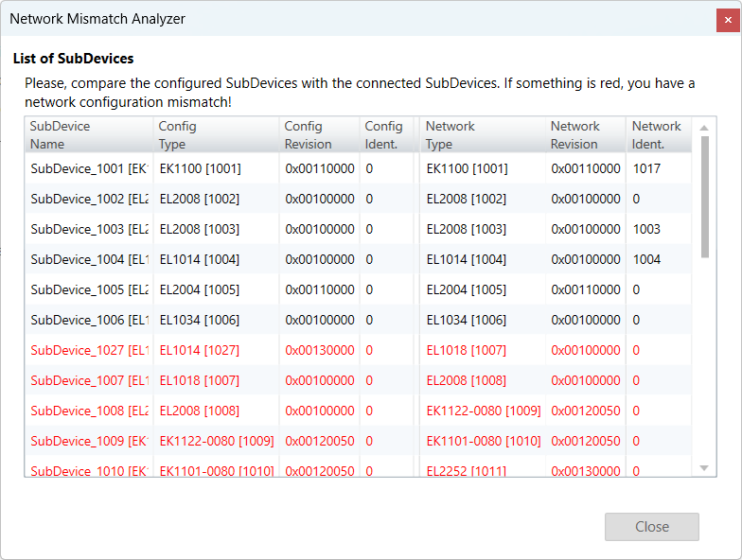This screenshot has width=742, height=560.
Task: Click the SubDevice_1006 name cell
Action: tap(88, 320)
